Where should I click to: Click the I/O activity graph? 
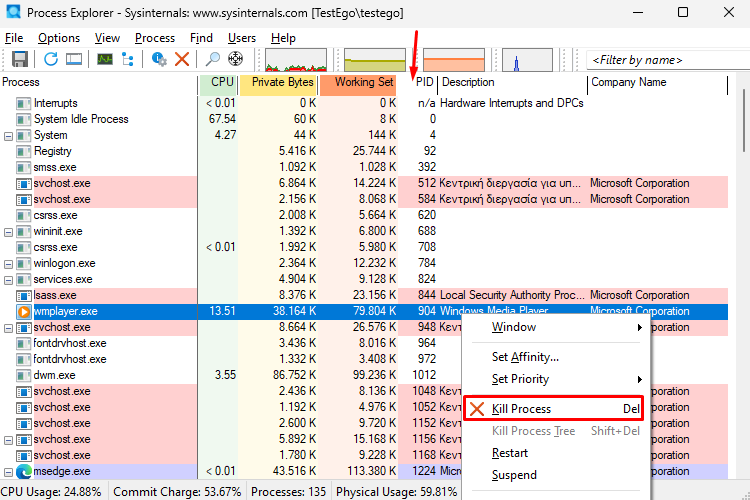click(528, 60)
